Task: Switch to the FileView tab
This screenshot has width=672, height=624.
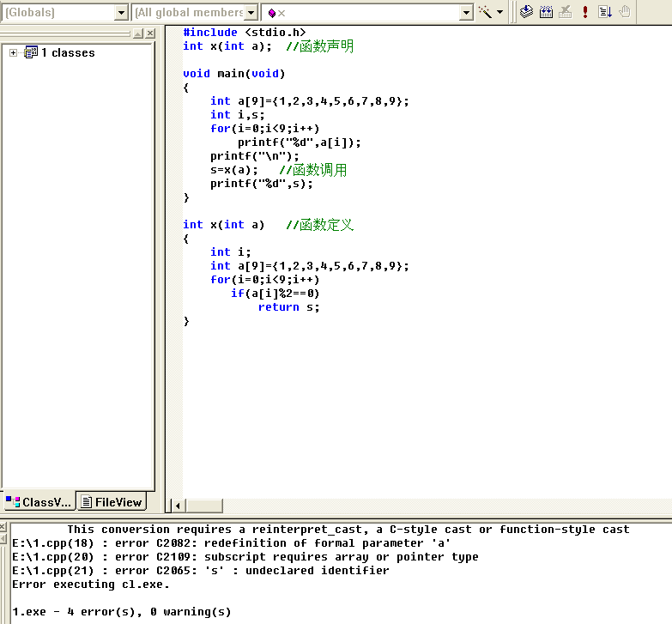Action: [112, 502]
